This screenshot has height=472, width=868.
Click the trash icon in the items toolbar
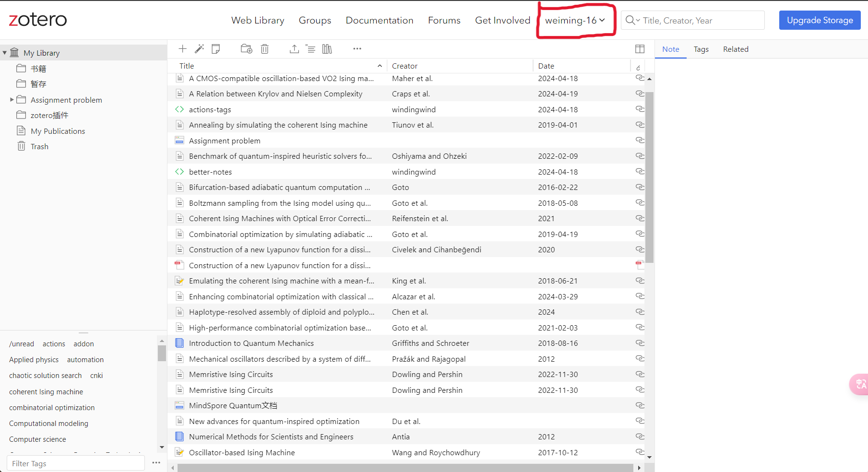[265, 49]
